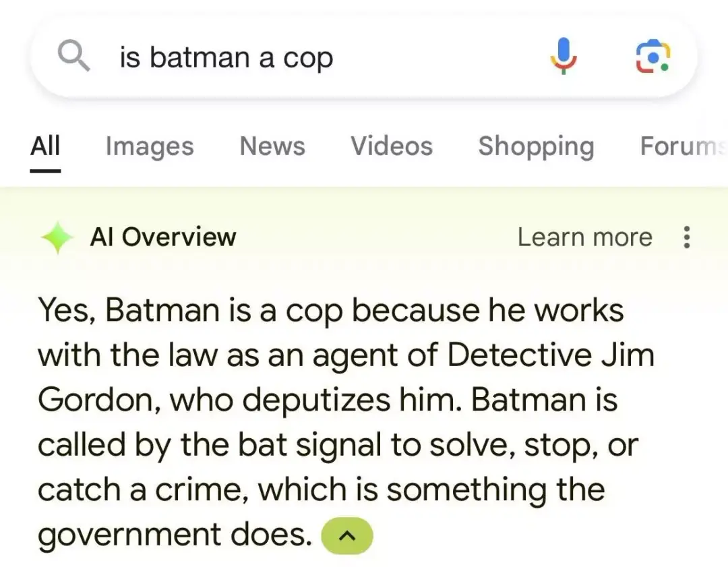Click the magnifying glass search icon
Image resolution: width=728 pixels, height=567 pixels.
(x=73, y=56)
